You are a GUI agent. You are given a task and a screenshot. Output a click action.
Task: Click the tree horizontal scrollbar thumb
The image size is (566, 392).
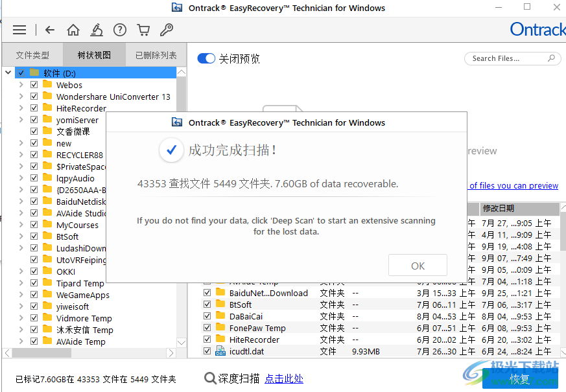(x=41, y=353)
